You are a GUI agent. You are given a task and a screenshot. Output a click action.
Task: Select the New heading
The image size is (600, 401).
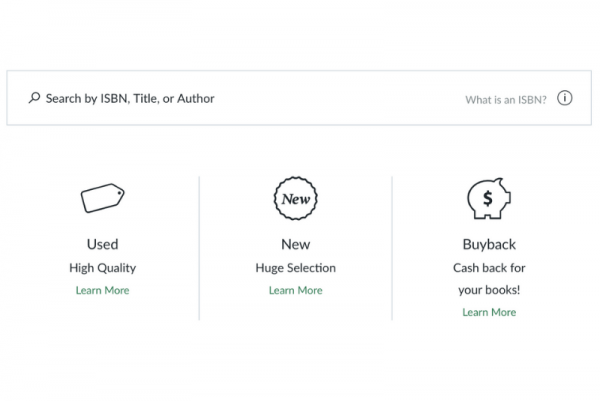(295, 244)
